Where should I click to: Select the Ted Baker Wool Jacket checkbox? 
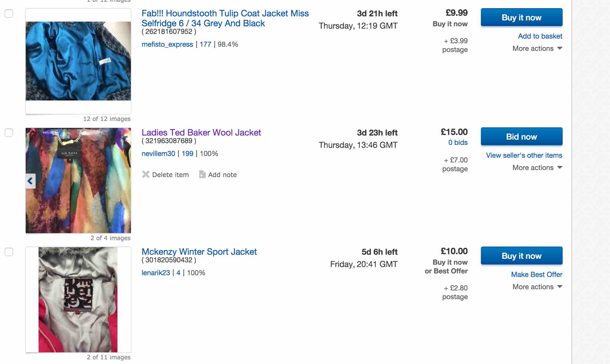coord(9,133)
